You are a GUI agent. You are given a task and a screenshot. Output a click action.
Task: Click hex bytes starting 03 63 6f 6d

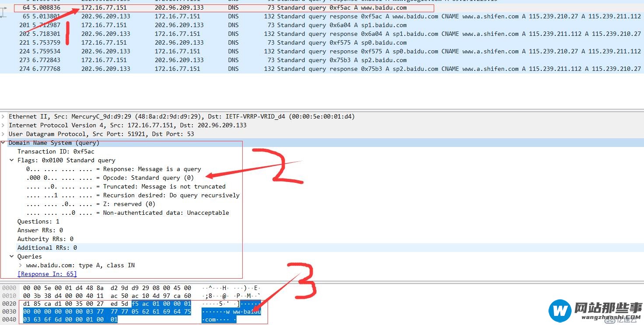tap(70, 319)
